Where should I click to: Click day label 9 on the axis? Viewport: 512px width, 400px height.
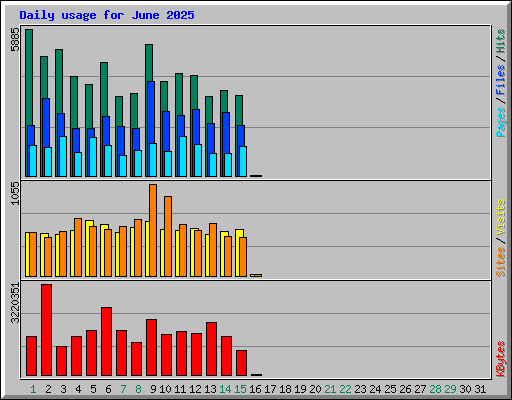point(153,389)
